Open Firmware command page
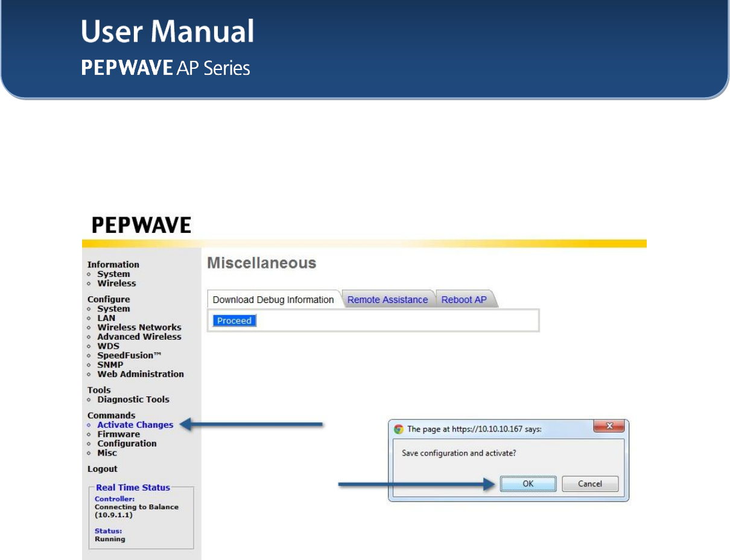Image resolution: width=730 pixels, height=560 pixels. click(x=118, y=434)
